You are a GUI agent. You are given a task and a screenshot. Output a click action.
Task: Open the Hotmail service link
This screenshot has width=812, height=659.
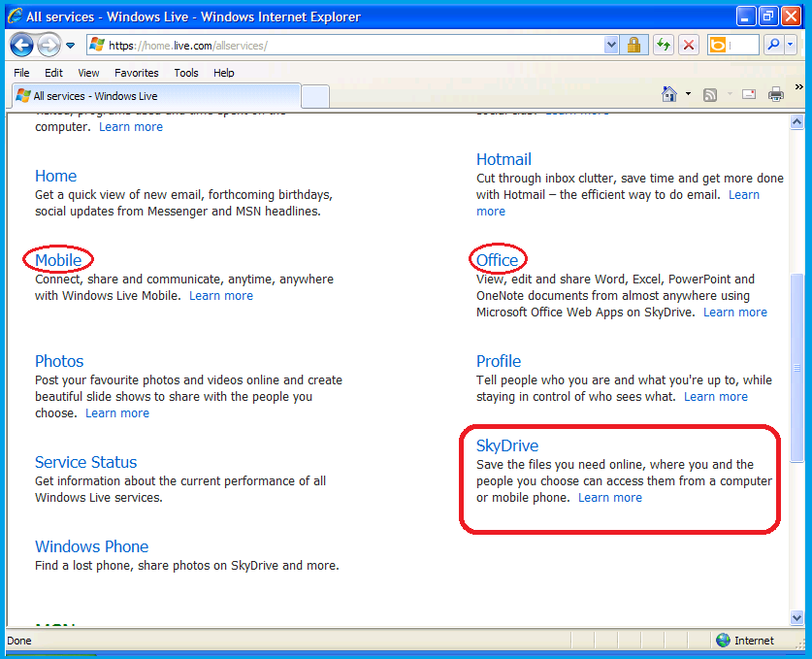(x=503, y=159)
